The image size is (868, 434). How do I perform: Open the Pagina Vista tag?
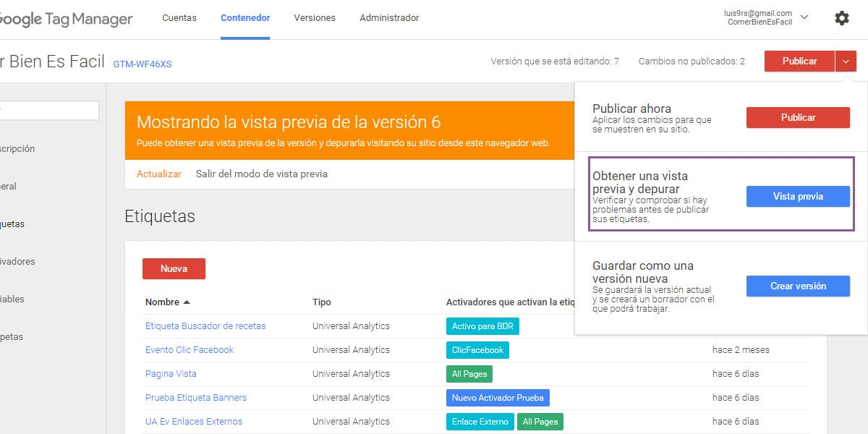(x=171, y=374)
